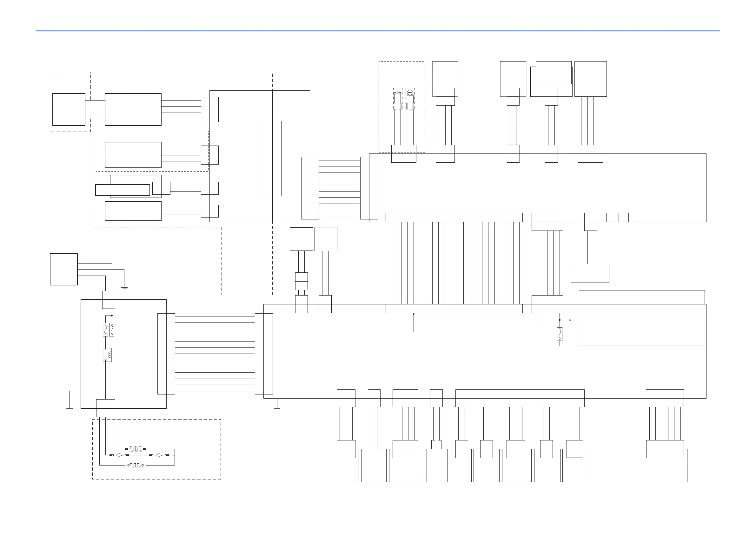Click the blue horizontal header line
This screenshot has width=756, height=534.
378,31
